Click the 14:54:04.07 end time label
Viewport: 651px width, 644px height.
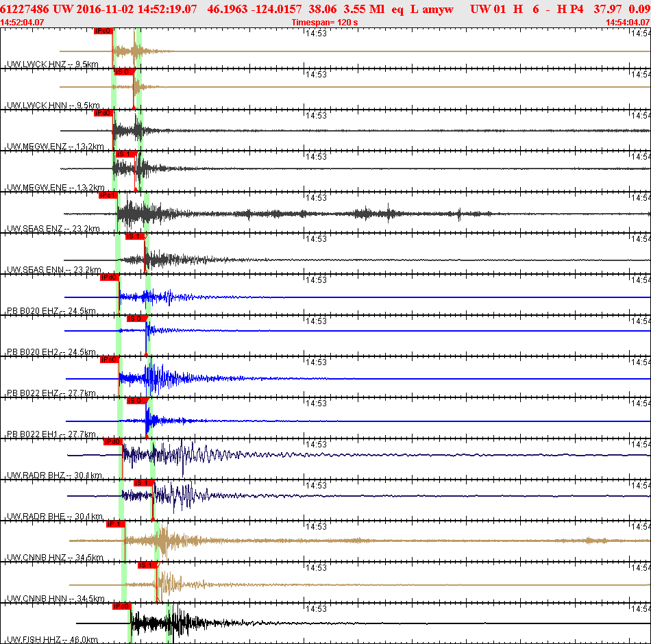[628, 23]
